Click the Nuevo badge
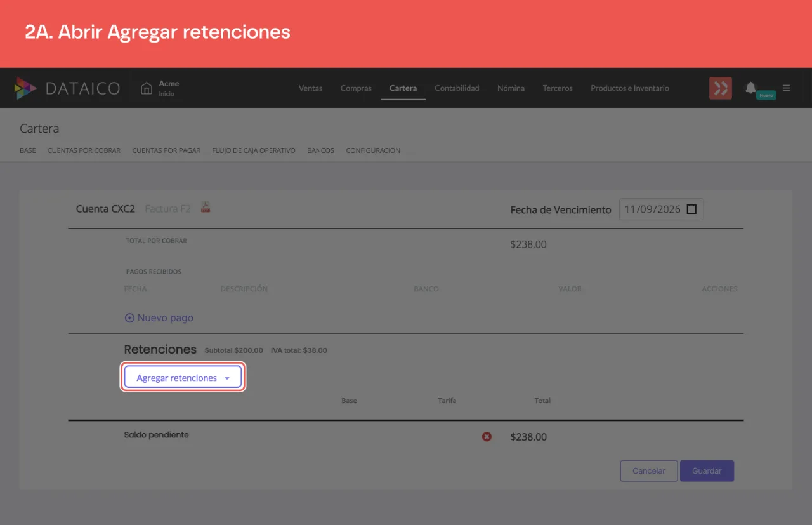This screenshot has height=525, width=812. 766,95
